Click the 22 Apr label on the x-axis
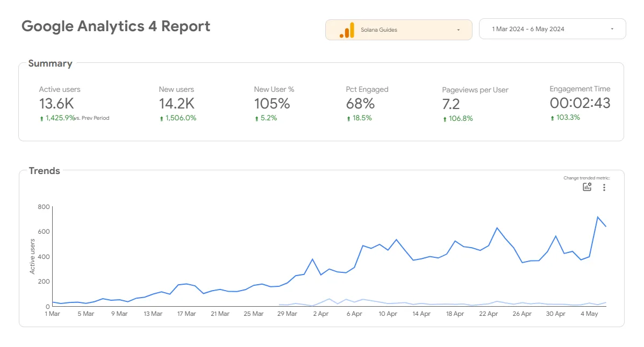The image size is (644, 347). 489,314
